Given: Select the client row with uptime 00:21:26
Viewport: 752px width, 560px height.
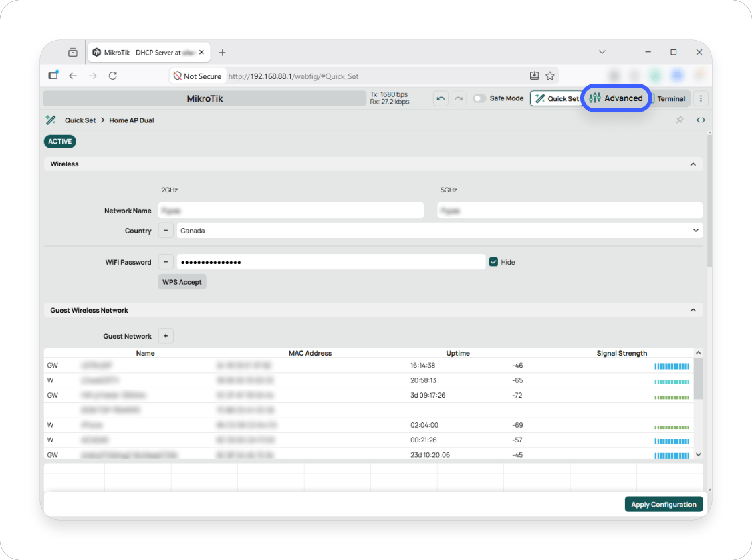Looking at the screenshot, I should tap(368, 440).
